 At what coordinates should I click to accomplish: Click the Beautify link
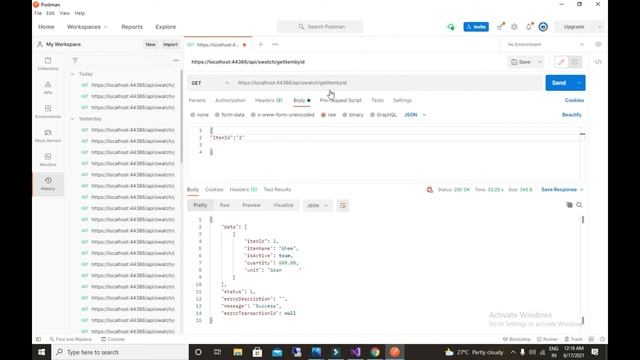(571, 115)
